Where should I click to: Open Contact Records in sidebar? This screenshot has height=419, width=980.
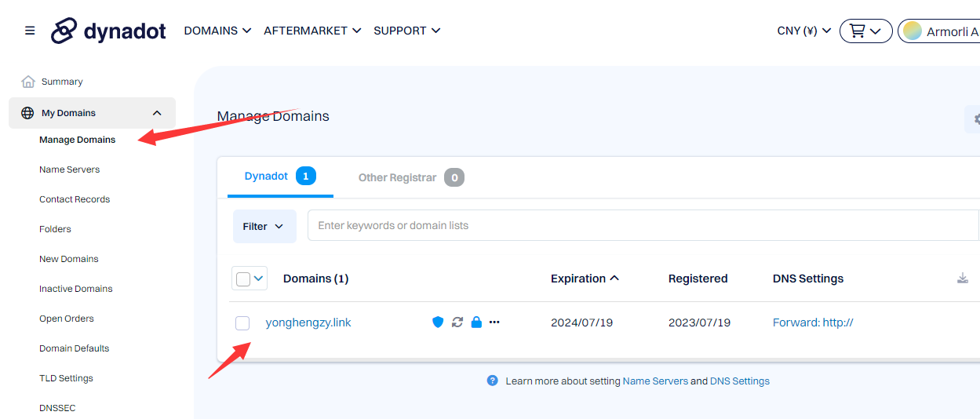(x=75, y=199)
